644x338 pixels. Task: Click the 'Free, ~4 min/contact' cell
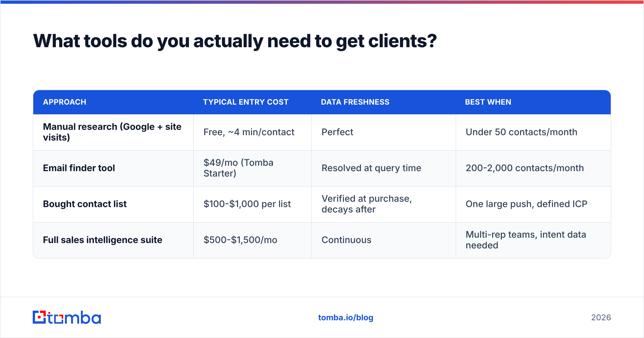click(252, 132)
